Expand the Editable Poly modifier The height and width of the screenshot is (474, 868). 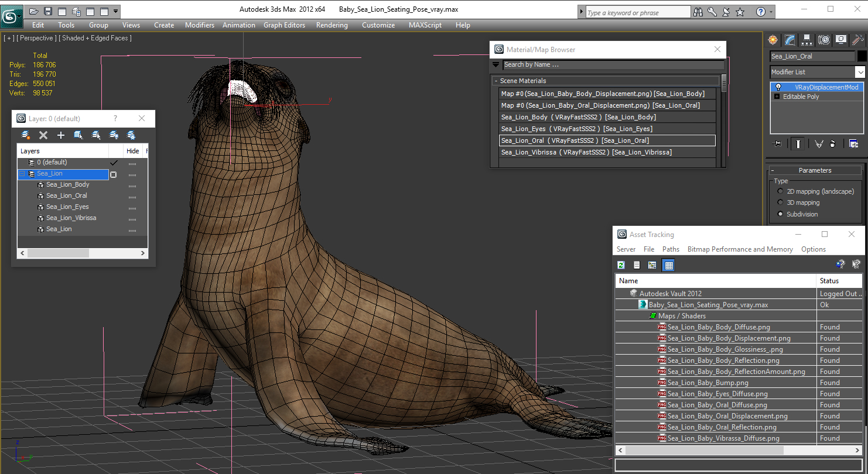[777, 97]
